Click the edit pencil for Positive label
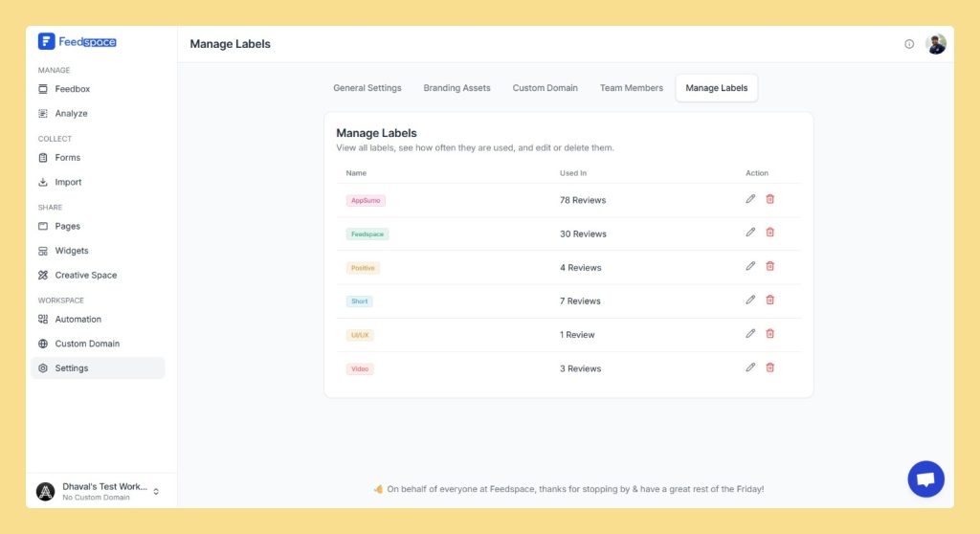The height and width of the screenshot is (534, 980). coord(750,266)
